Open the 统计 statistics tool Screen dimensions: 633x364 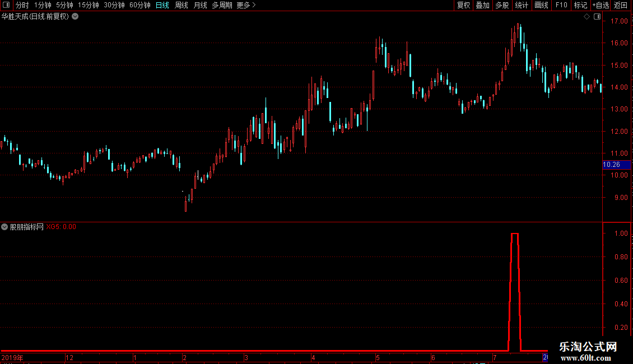click(521, 5)
